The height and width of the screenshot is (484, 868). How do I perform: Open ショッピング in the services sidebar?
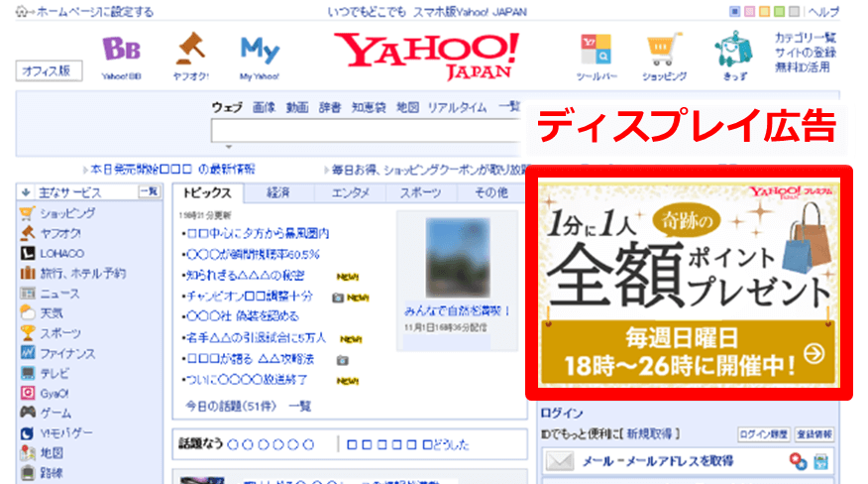tap(67, 213)
